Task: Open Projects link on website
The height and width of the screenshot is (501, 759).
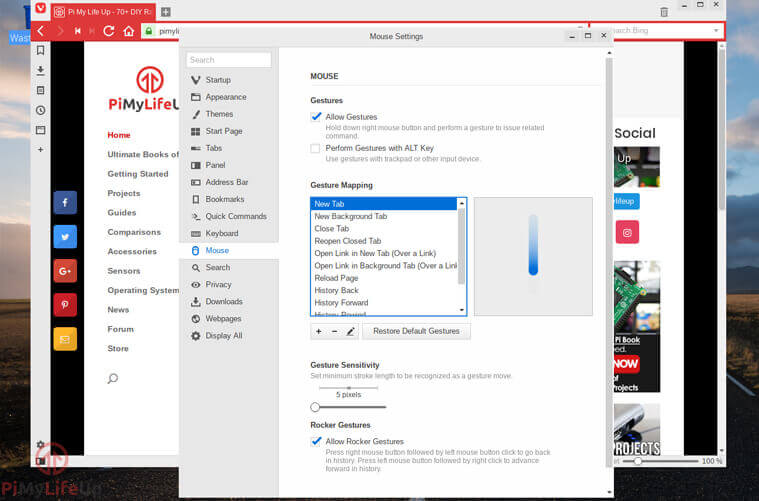Action: click(124, 193)
